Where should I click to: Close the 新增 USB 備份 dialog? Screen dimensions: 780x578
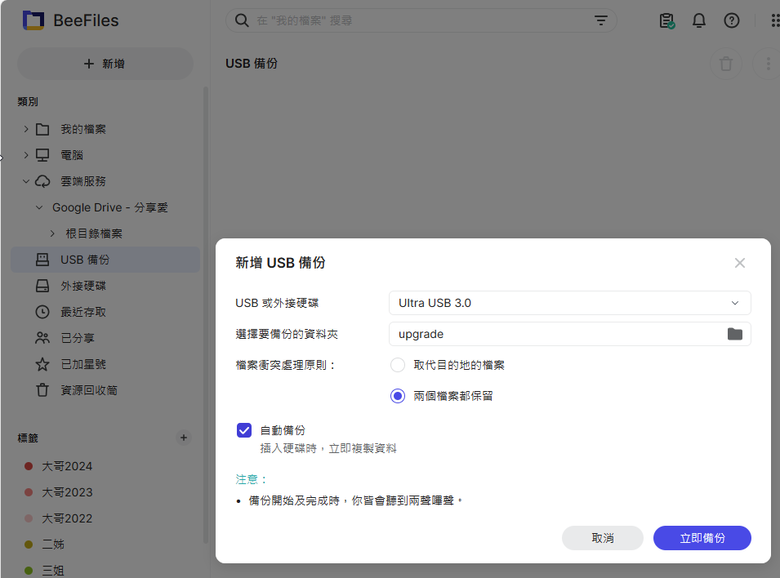tap(740, 263)
